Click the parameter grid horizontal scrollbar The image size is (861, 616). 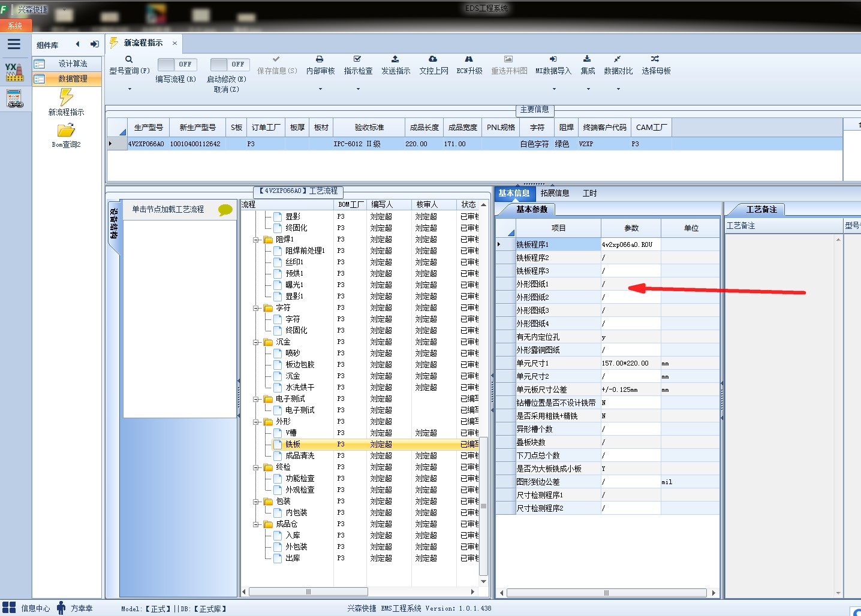pyautogui.click(x=607, y=593)
